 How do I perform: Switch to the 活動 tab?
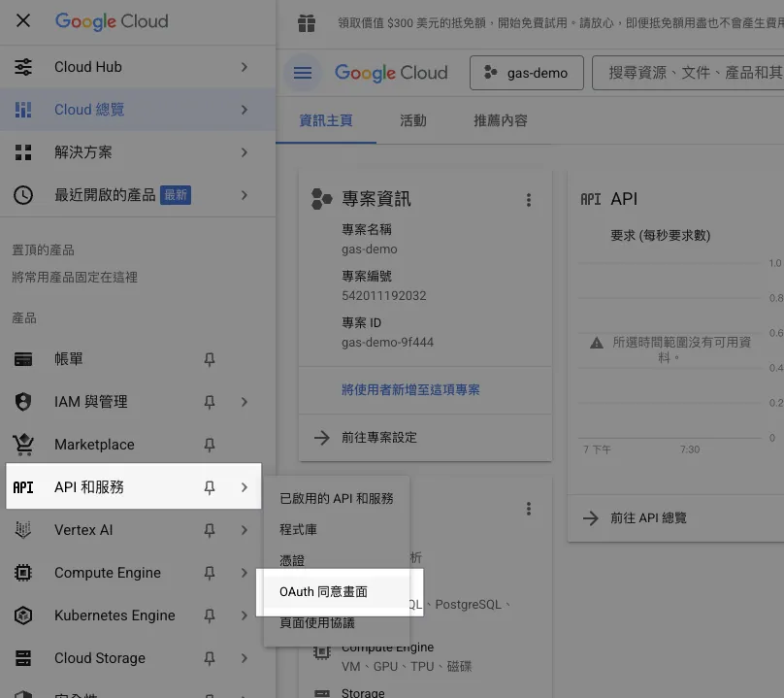412,120
